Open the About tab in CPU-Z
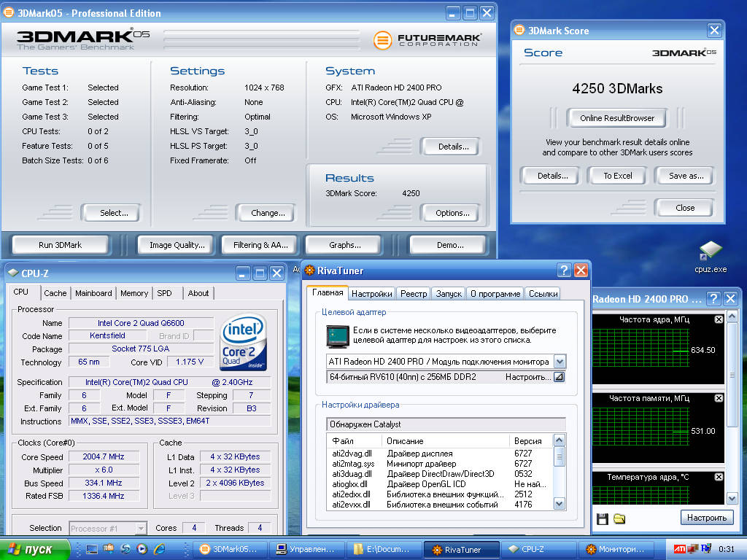747x560 pixels. [x=198, y=293]
